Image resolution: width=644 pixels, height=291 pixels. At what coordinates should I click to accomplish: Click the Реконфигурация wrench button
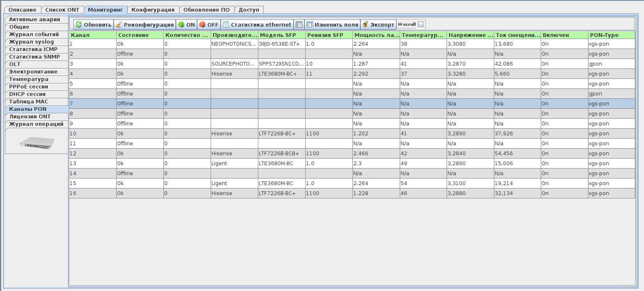(x=144, y=24)
